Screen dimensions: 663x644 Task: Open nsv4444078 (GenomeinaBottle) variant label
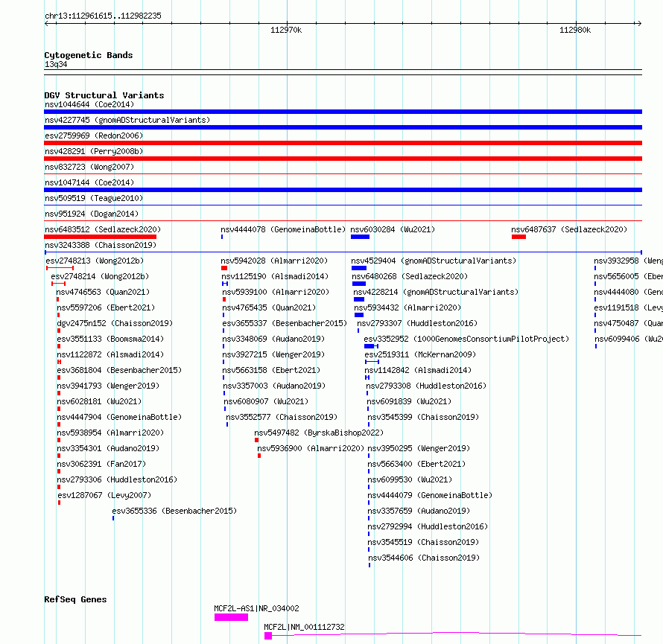283,229
